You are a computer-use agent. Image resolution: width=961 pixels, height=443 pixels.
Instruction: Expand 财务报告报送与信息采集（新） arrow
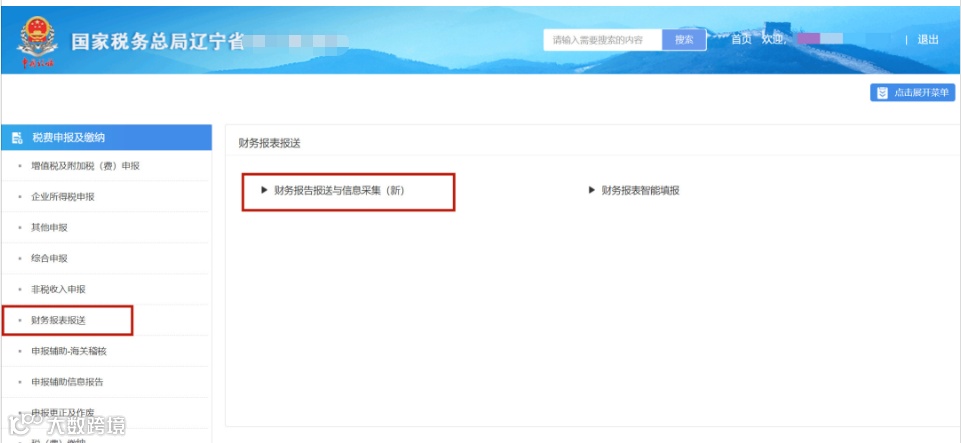[x=265, y=191]
